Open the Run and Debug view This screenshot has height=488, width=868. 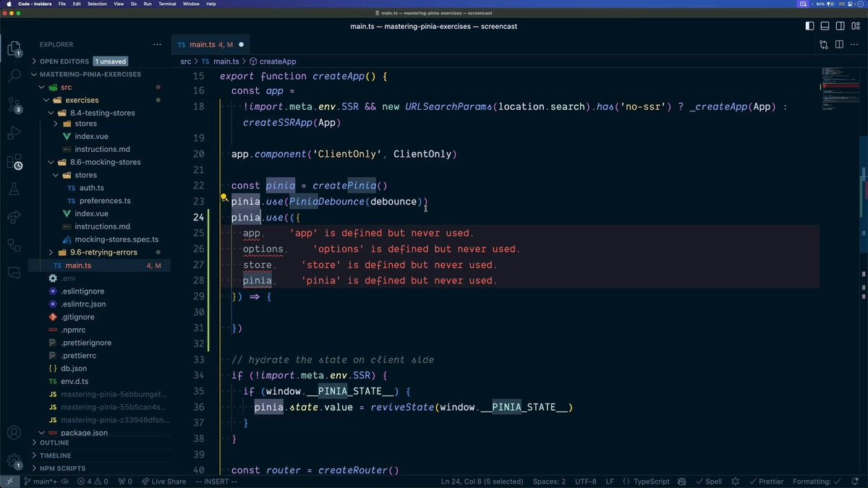tap(14, 133)
